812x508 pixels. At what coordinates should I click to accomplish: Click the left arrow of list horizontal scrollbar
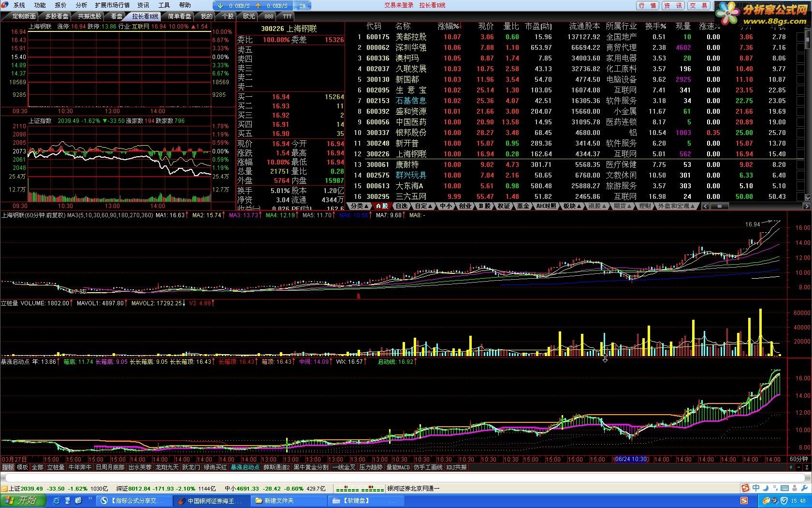click(706, 206)
